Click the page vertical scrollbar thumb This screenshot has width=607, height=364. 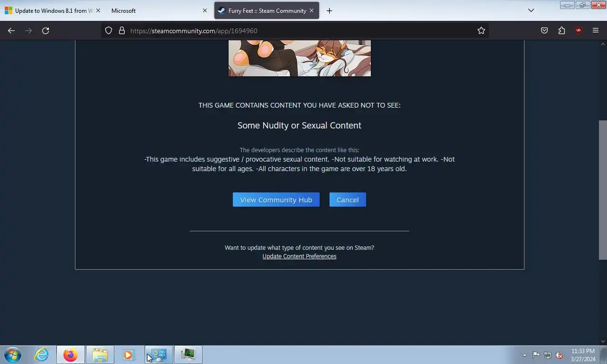click(603, 190)
